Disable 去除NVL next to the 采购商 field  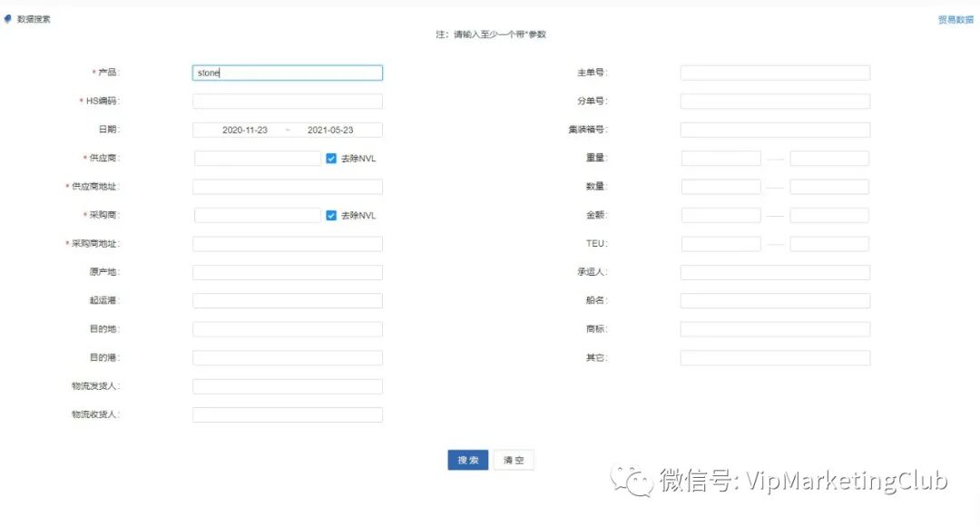pyautogui.click(x=332, y=215)
